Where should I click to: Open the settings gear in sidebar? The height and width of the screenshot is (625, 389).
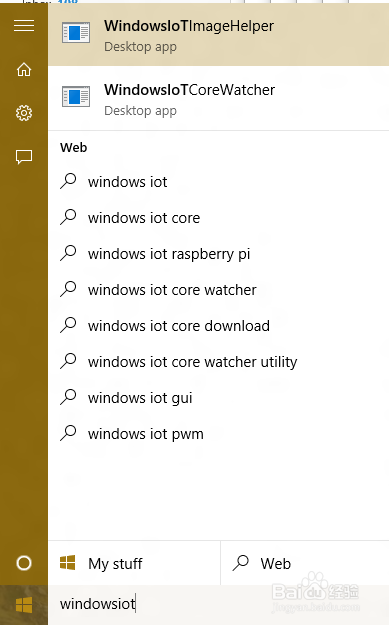pos(24,113)
